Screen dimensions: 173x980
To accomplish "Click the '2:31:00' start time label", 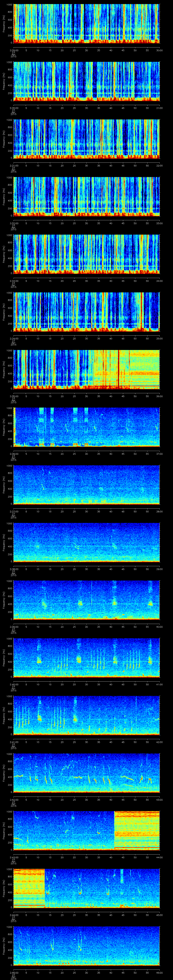I will 14,166.
